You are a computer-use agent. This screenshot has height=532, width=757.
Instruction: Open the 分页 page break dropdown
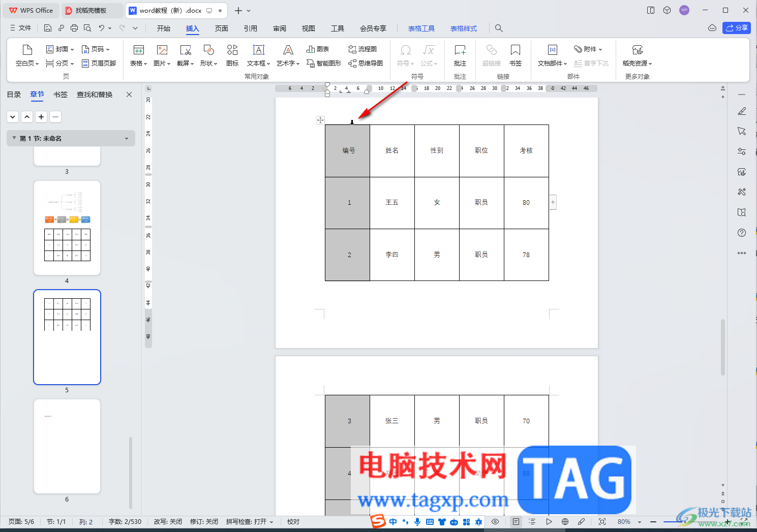60,64
